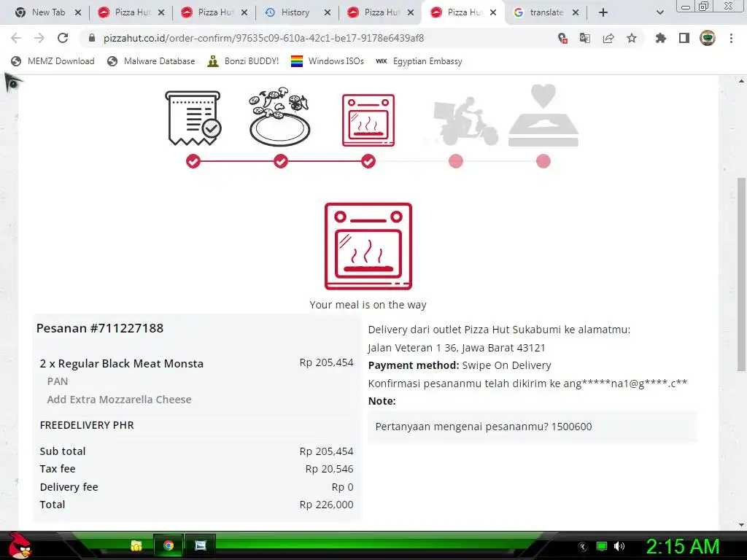
Task: Click the Tax fee Rp 20,546 amount
Action: pos(329,469)
